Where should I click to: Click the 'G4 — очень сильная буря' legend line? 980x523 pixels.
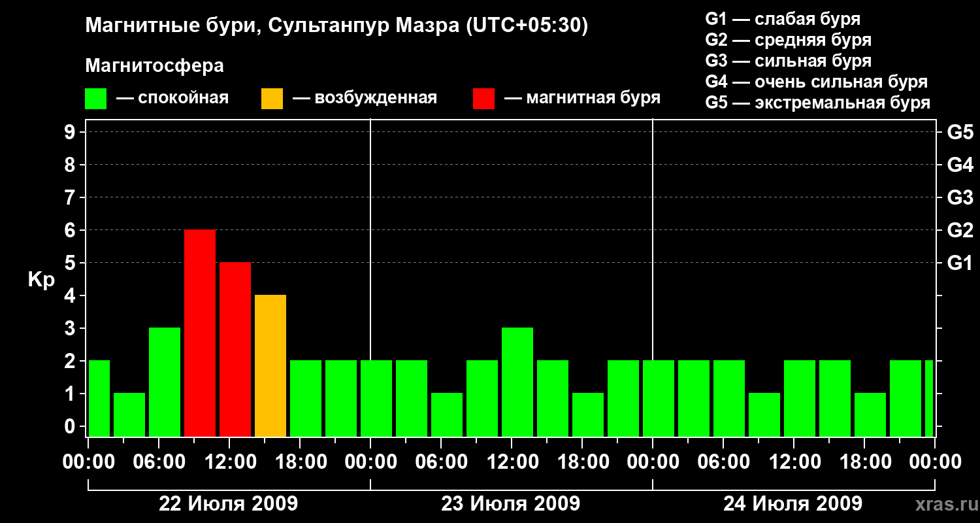[x=817, y=82]
